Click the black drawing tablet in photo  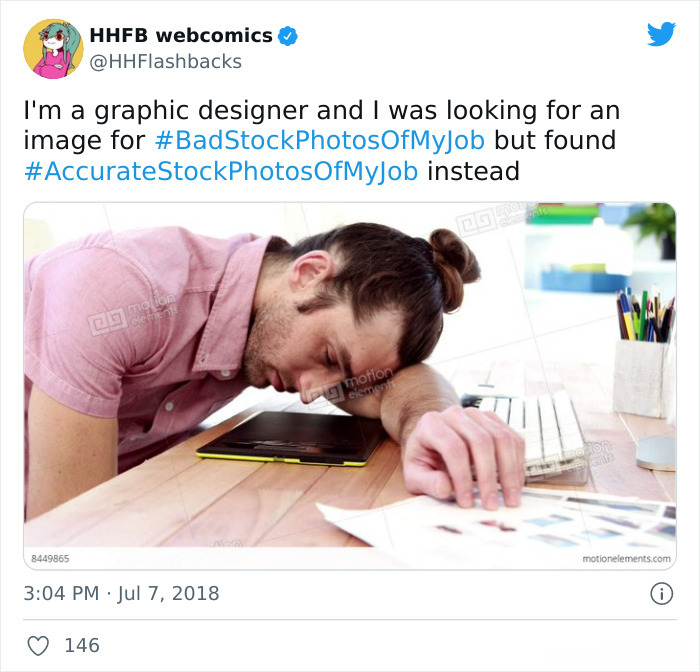point(292,438)
